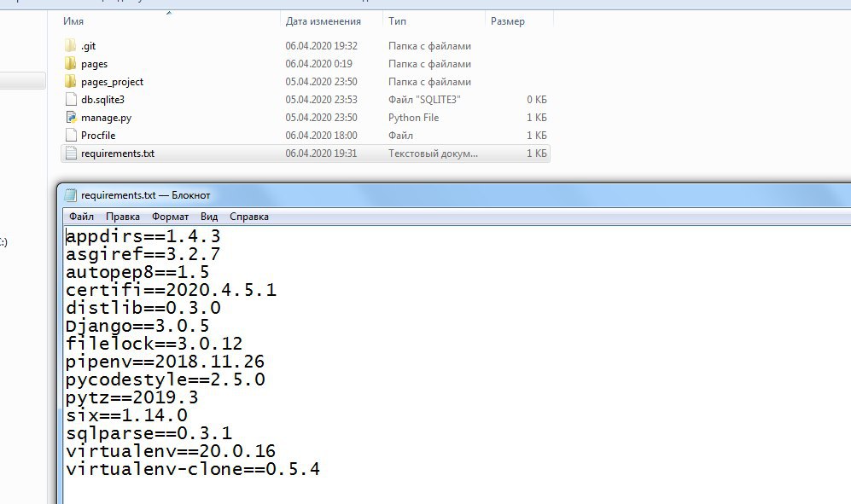The height and width of the screenshot is (504, 851).
Task: Click the .git folder icon
Action: pos(70,45)
